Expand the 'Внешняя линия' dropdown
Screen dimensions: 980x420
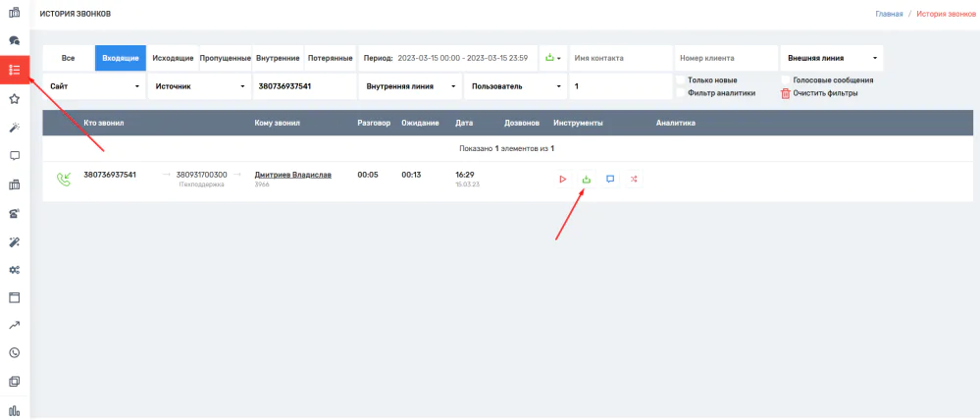[x=831, y=58]
